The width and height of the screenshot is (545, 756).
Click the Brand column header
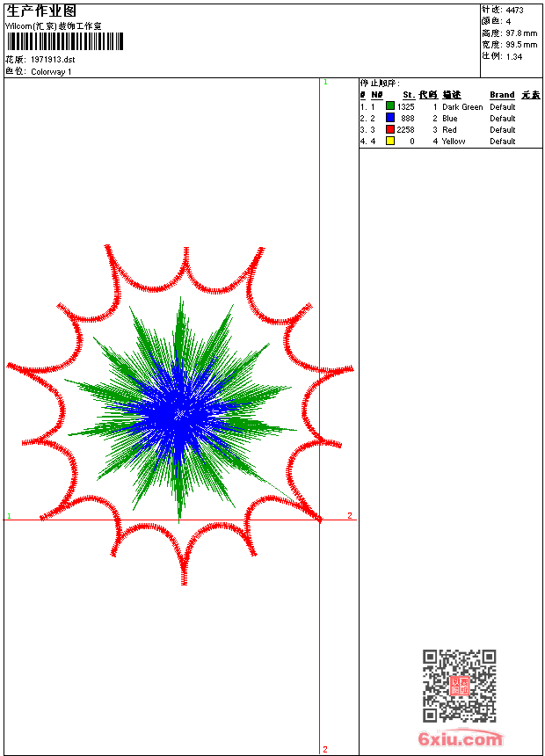502,95
